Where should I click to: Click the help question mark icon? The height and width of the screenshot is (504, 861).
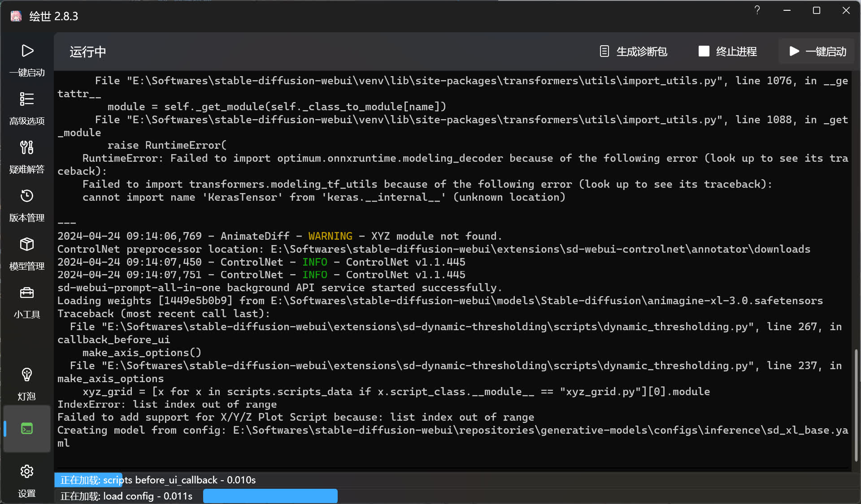tap(757, 10)
